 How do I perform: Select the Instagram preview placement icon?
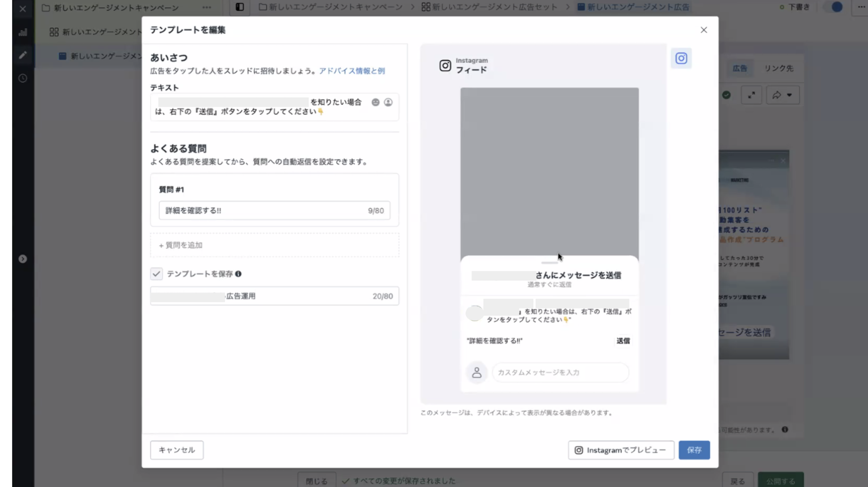pyautogui.click(x=681, y=58)
